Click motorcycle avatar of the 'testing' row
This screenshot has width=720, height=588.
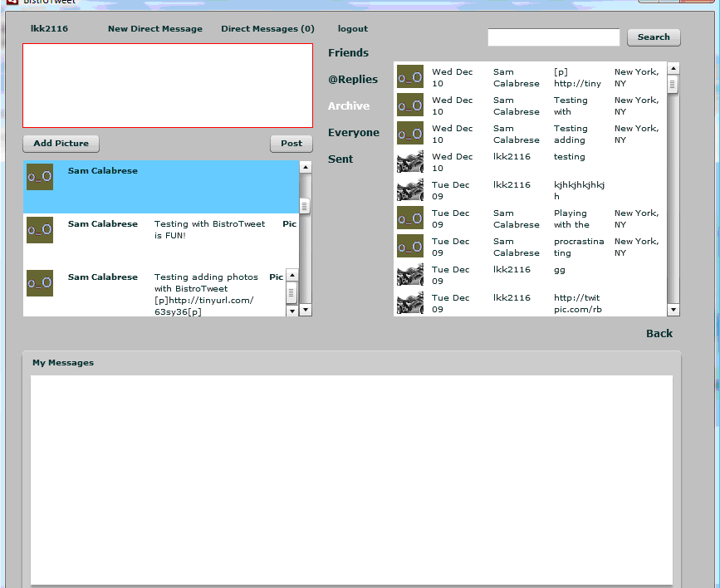click(x=410, y=161)
